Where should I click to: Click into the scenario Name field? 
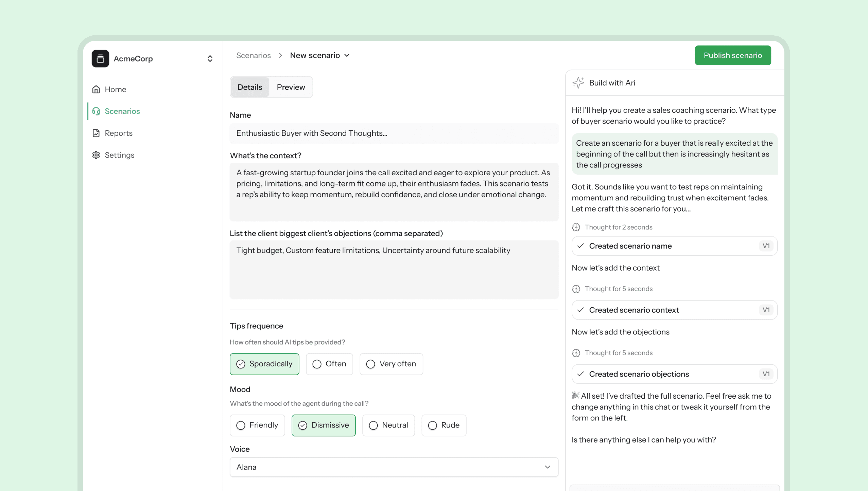[394, 133]
